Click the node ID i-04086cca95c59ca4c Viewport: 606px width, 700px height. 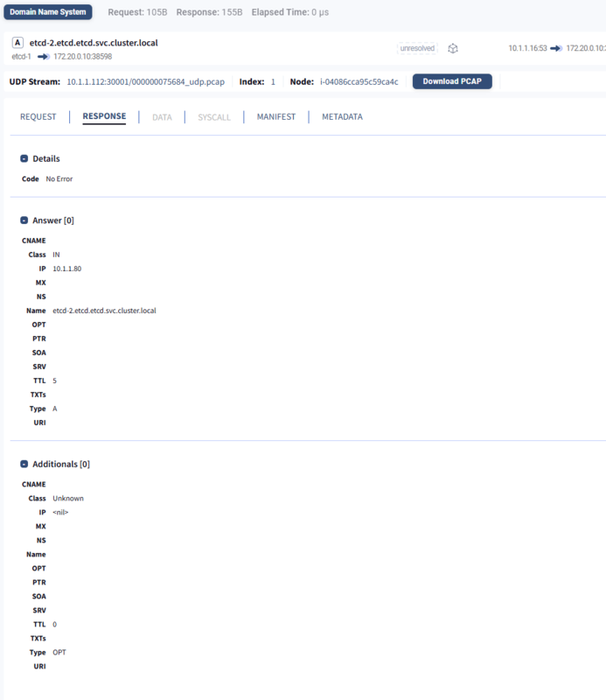pos(359,81)
